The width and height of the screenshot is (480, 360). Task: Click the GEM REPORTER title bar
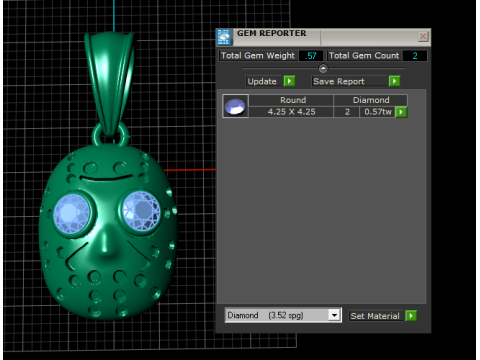tap(324, 37)
